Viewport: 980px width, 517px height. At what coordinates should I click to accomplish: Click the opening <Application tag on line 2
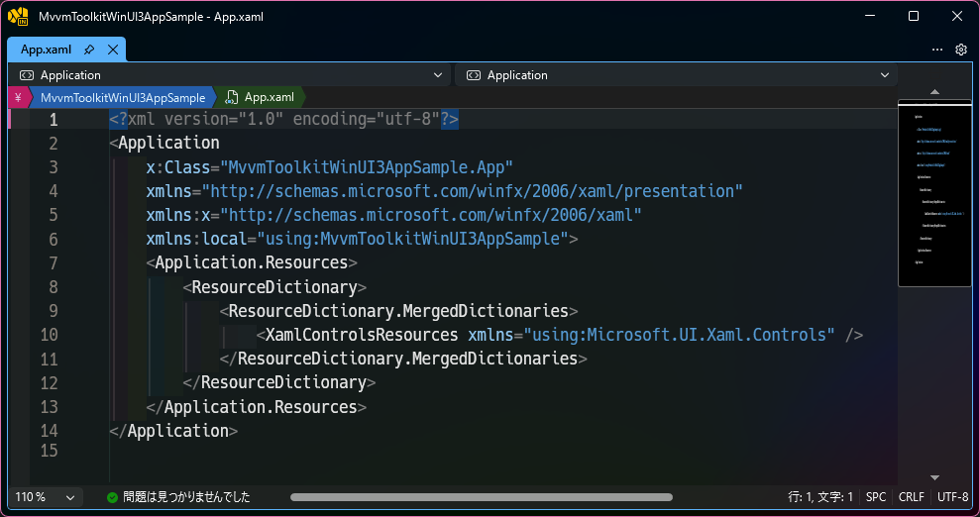pyautogui.click(x=164, y=143)
